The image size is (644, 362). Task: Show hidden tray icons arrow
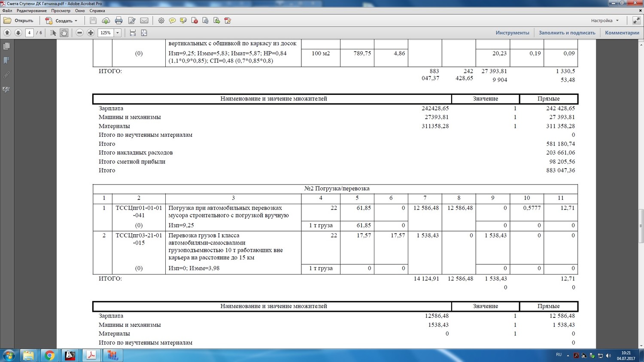click(568, 356)
